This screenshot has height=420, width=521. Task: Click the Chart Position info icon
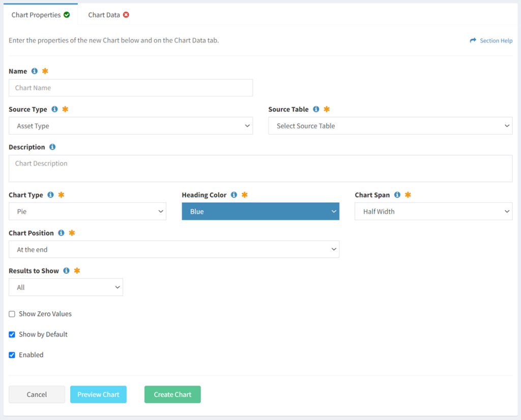coord(62,232)
